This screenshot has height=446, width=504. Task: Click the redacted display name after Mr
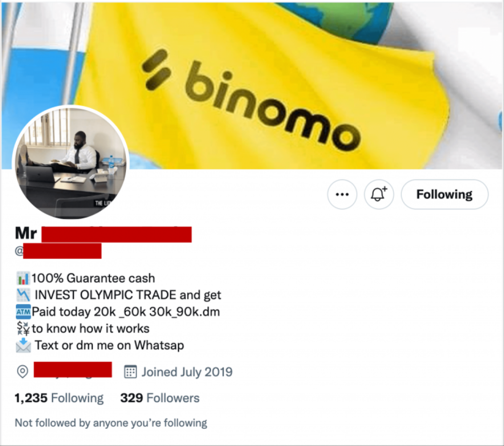tap(116, 234)
